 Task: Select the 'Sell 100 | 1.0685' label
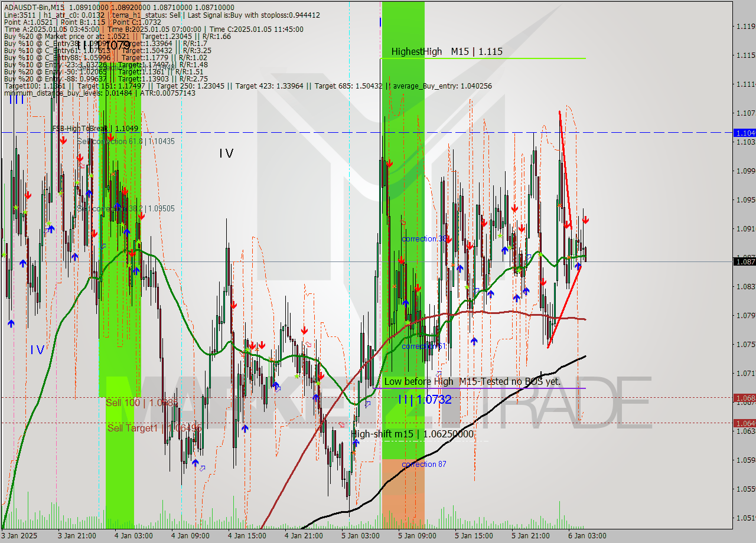(142, 403)
